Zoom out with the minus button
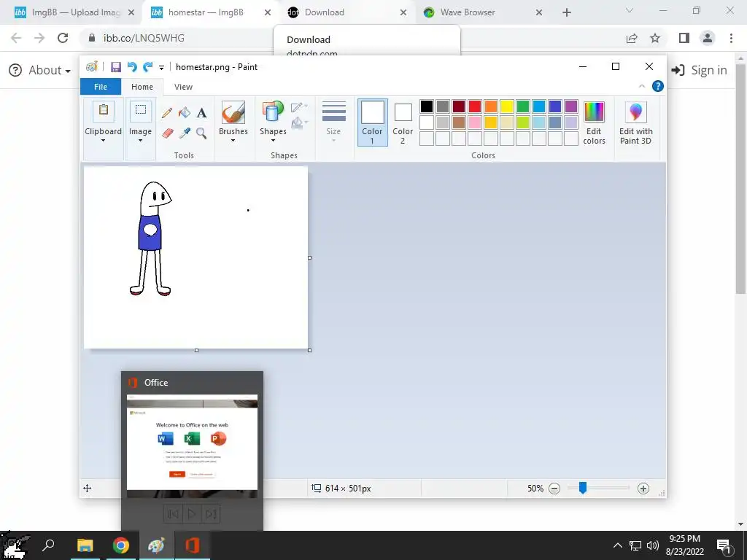Screen dimensions: 747x560 tap(554, 489)
